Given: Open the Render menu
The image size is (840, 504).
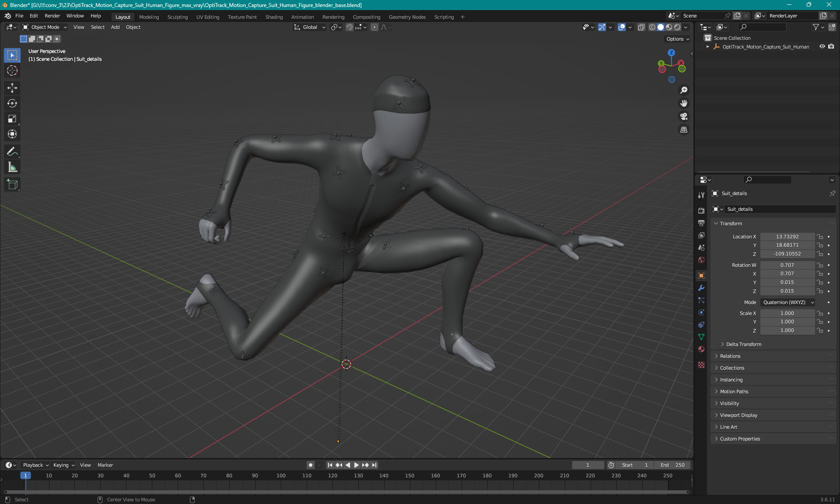Looking at the screenshot, I should [52, 16].
